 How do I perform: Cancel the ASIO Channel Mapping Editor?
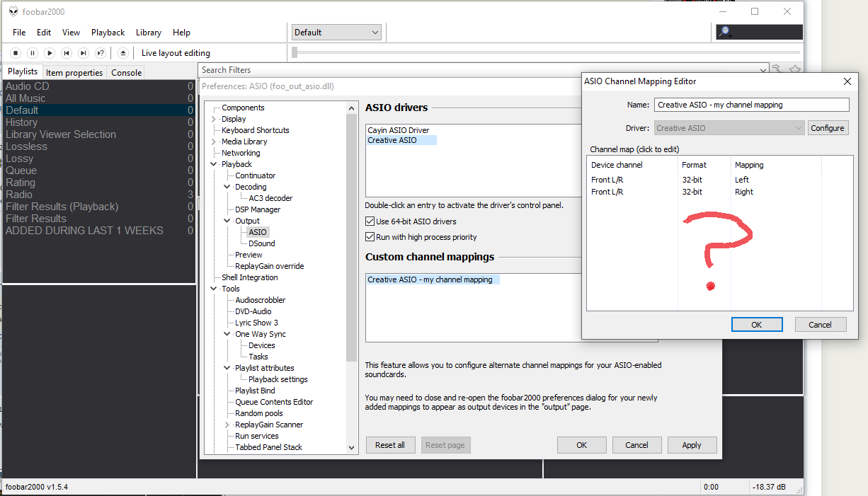tap(820, 325)
